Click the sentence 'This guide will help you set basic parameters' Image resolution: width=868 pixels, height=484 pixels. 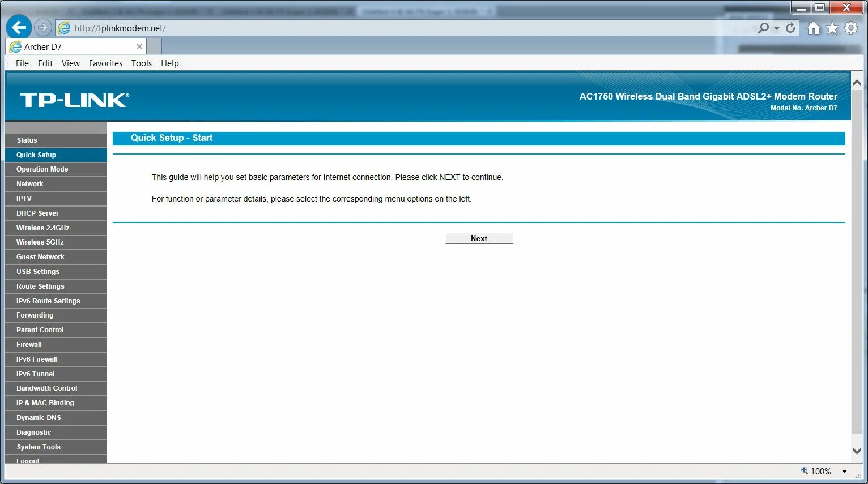point(327,177)
